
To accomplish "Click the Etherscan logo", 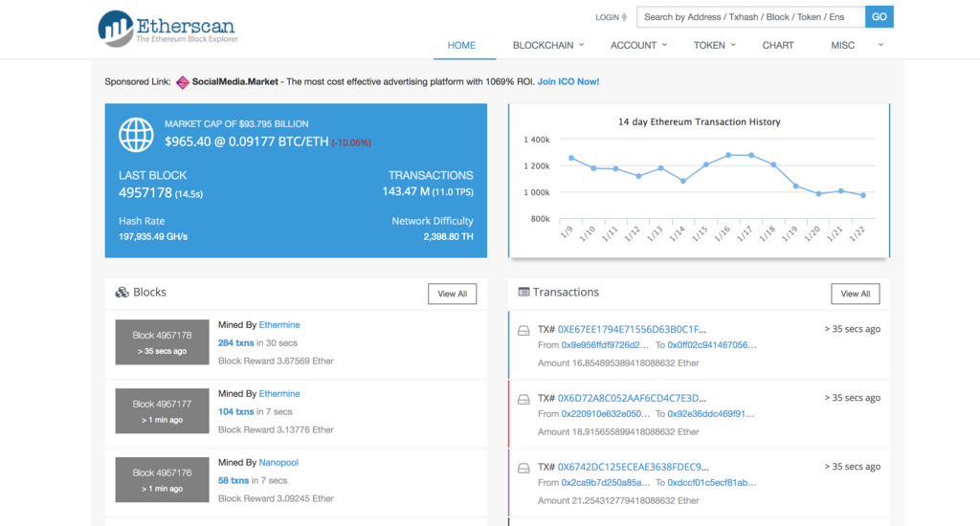I will [x=167, y=29].
